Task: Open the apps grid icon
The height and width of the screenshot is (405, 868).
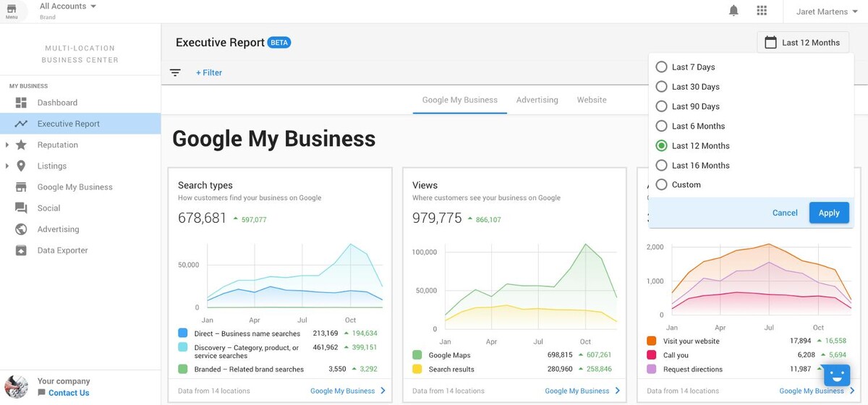Action: point(762,10)
